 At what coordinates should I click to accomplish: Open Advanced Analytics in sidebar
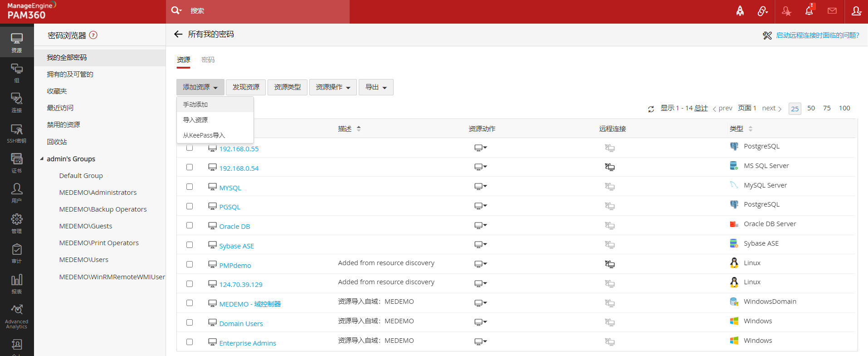17,316
